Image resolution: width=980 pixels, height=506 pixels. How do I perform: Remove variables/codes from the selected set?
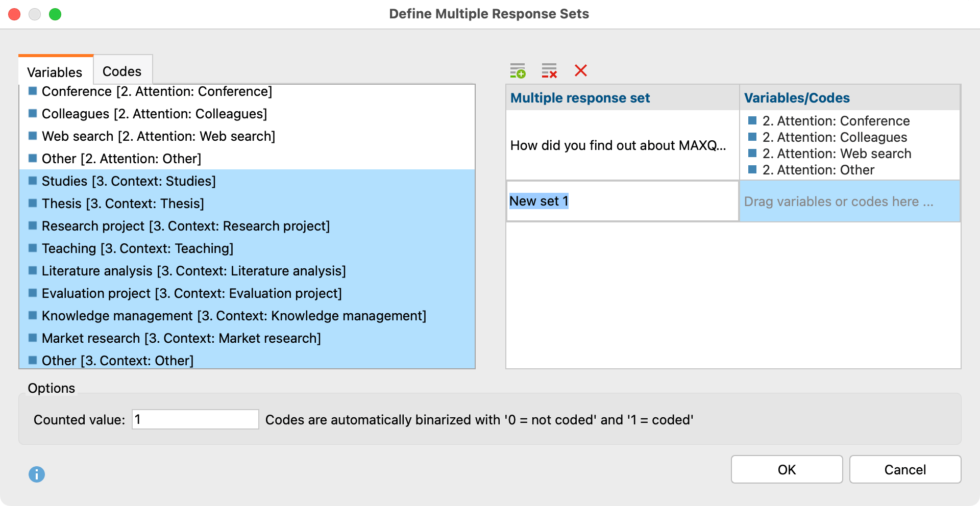point(549,71)
